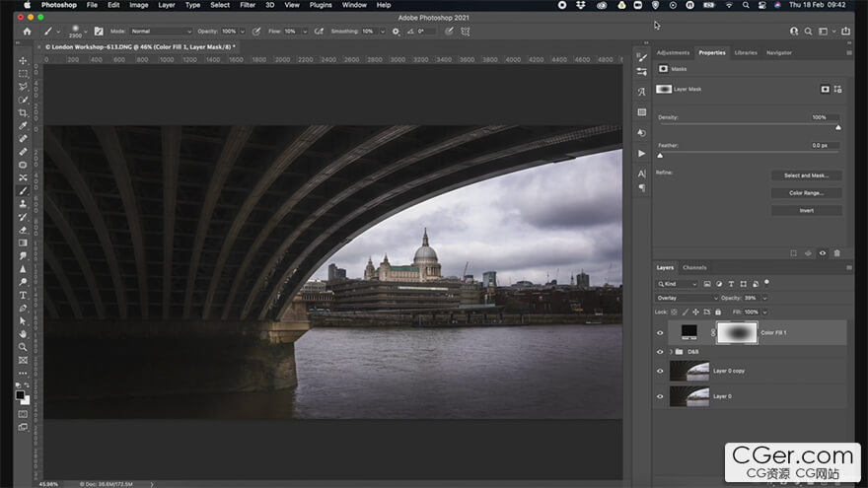This screenshot has height=488, width=868.
Task: Click Apply Mask icon in Properties
Action: (808, 253)
